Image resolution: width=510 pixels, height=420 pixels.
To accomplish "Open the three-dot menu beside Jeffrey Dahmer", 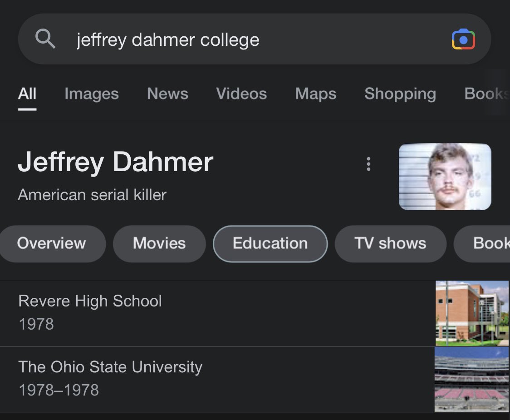I will (x=368, y=164).
